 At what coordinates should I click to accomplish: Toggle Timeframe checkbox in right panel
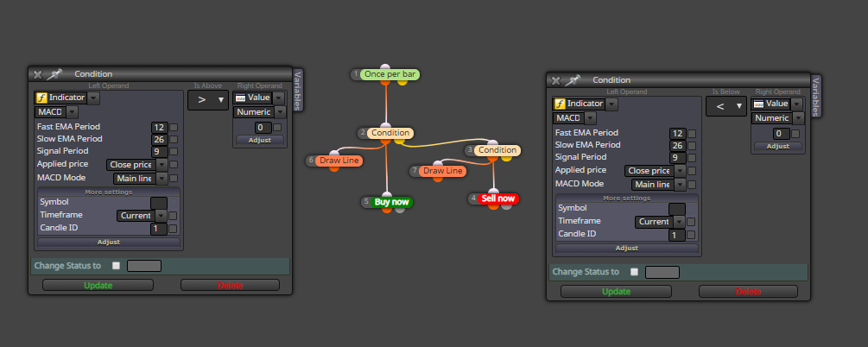691,222
